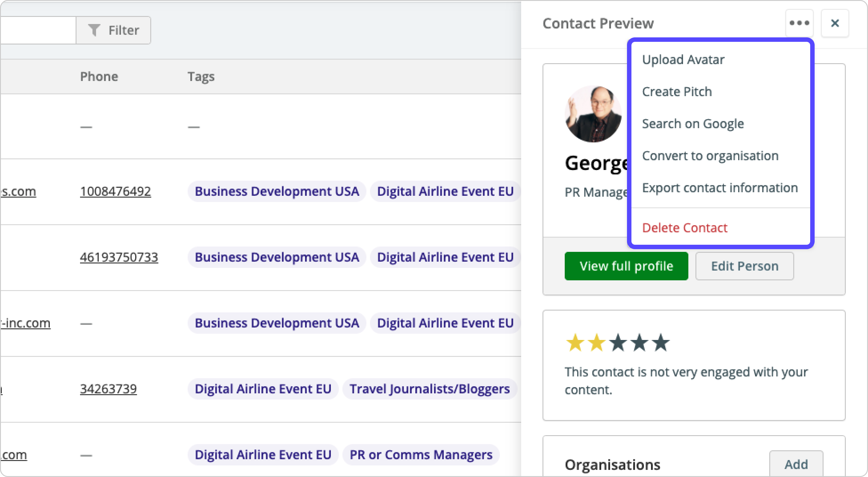This screenshot has height=477, width=868.
Task: Select Upload Avatar from the menu
Action: tap(683, 60)
